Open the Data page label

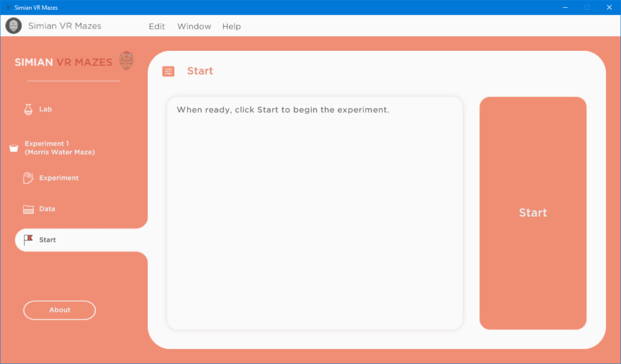(47, 209)
